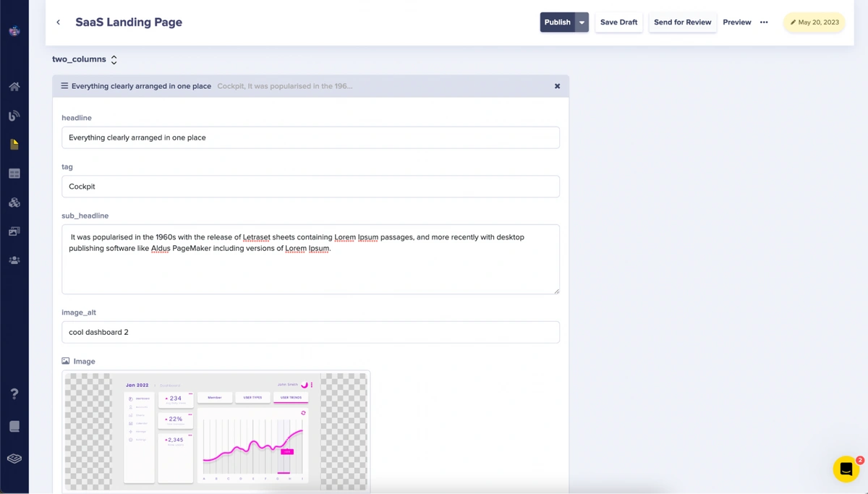This screenshot has height=494, width=868.
Task: Open the users group icon in sidebar
Action: [14, 260]
